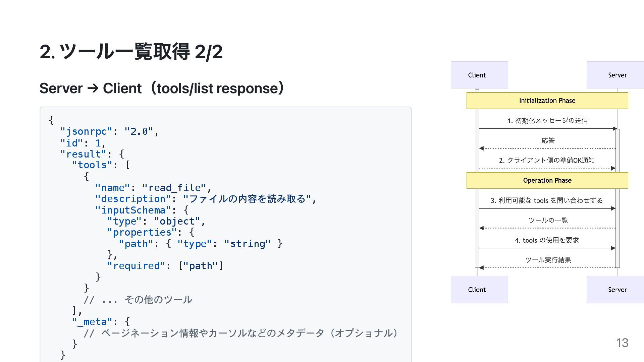Click the slide title ツール一覧取得 2/2
Image resolution: width=644 pixels, height=362 pixels.
131,52
